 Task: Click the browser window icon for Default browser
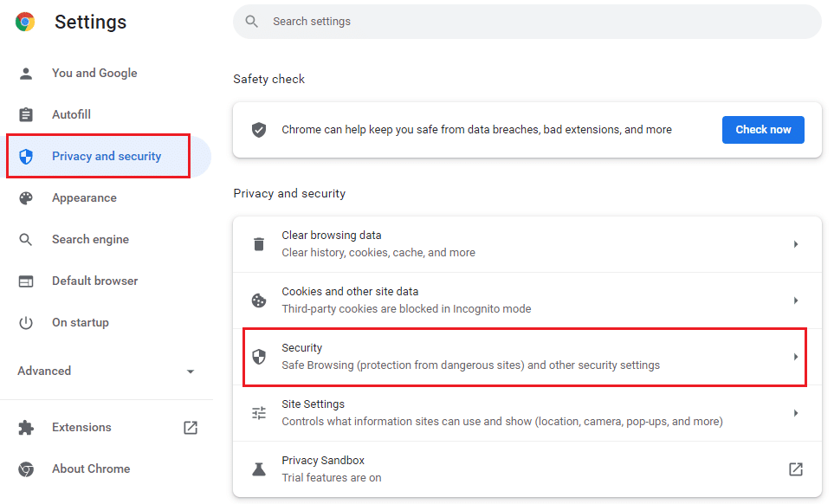(25, 281)
